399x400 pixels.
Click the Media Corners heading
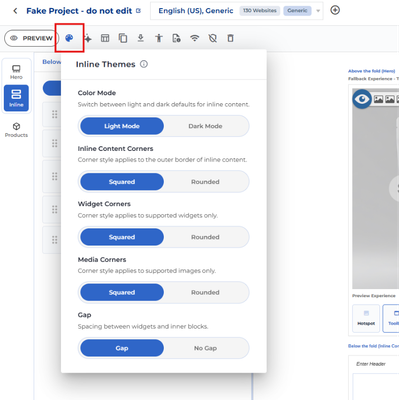click(x=102, y=259)
